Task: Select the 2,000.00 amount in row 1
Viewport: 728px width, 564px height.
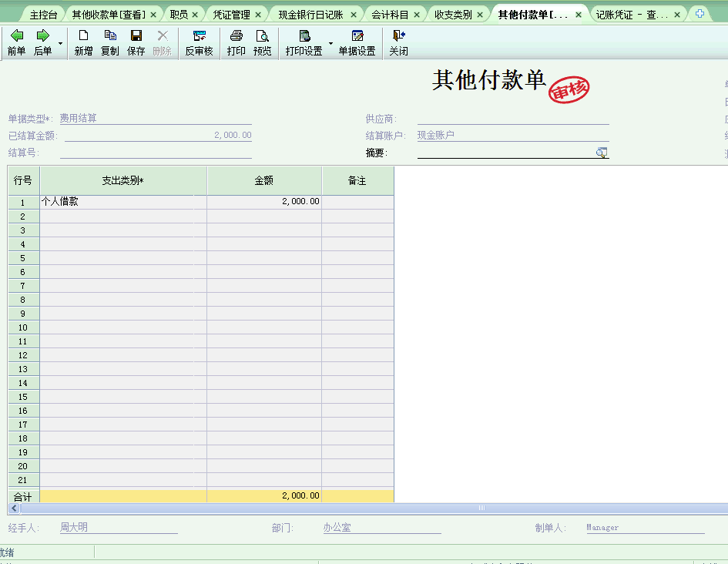Action: pos(264,201)
